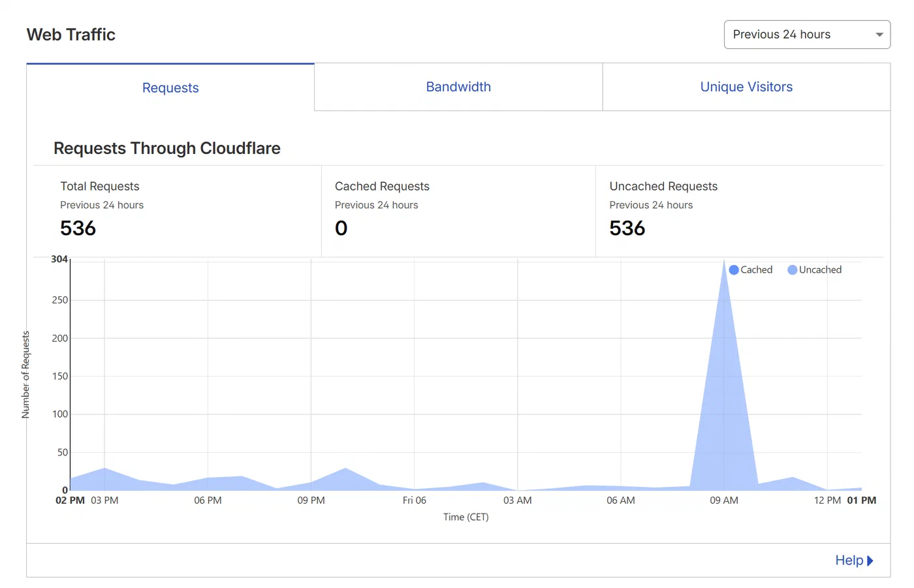Click the Number of Requests axis title
This screenshot has width=914, height=588.
tap(25, 375)
